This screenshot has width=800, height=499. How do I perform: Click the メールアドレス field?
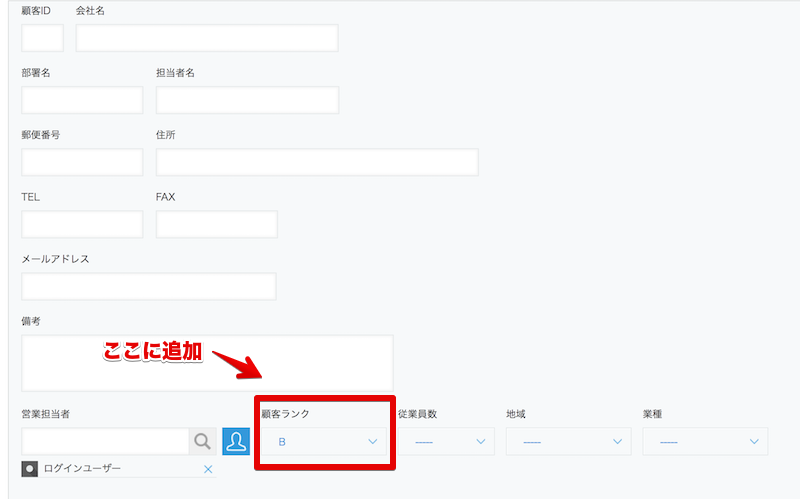coord(148,286)
